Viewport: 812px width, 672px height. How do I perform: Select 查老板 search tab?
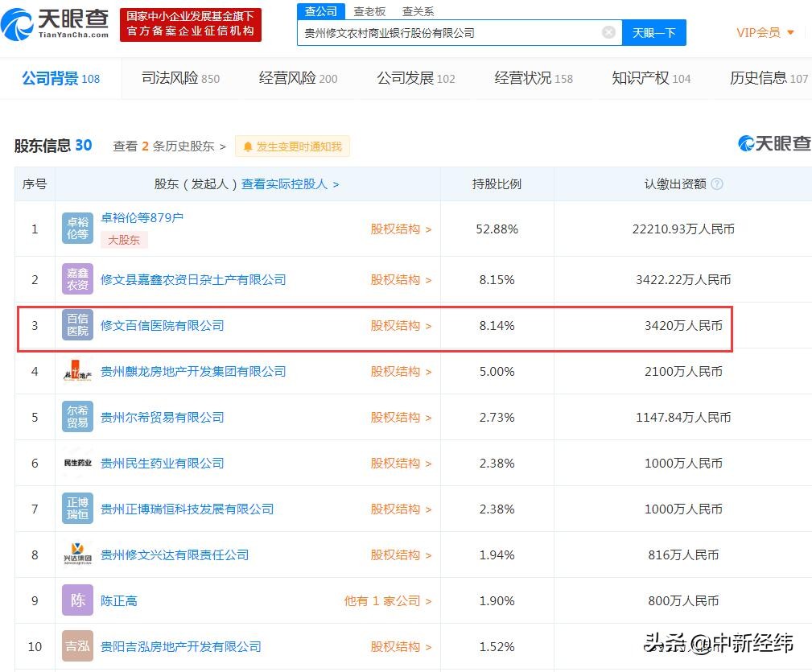(x=369, y=11)
